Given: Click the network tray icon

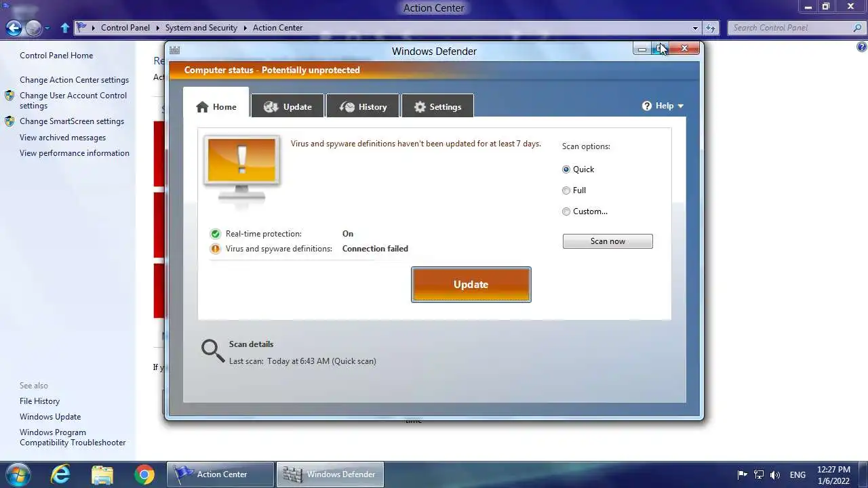Looking at the screenshot, I should 759,475.
